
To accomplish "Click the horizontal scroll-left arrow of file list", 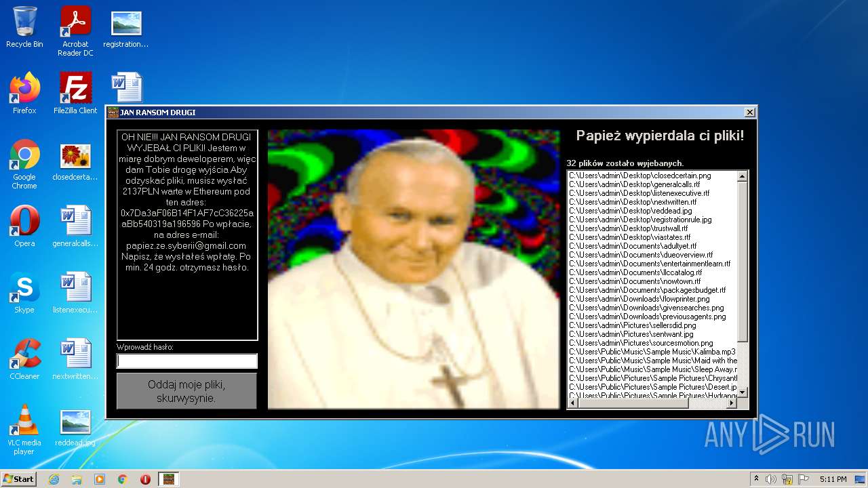I will [572, 403].
